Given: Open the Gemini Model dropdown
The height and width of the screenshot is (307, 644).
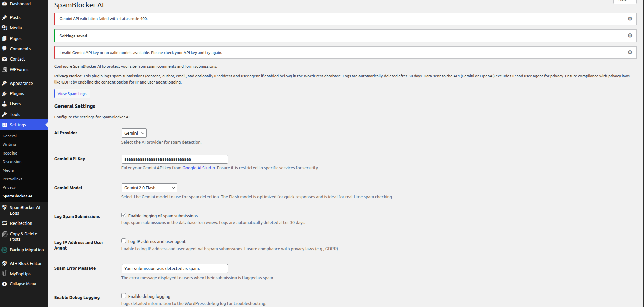Looking at the screenshot, I should pos(149,188).
